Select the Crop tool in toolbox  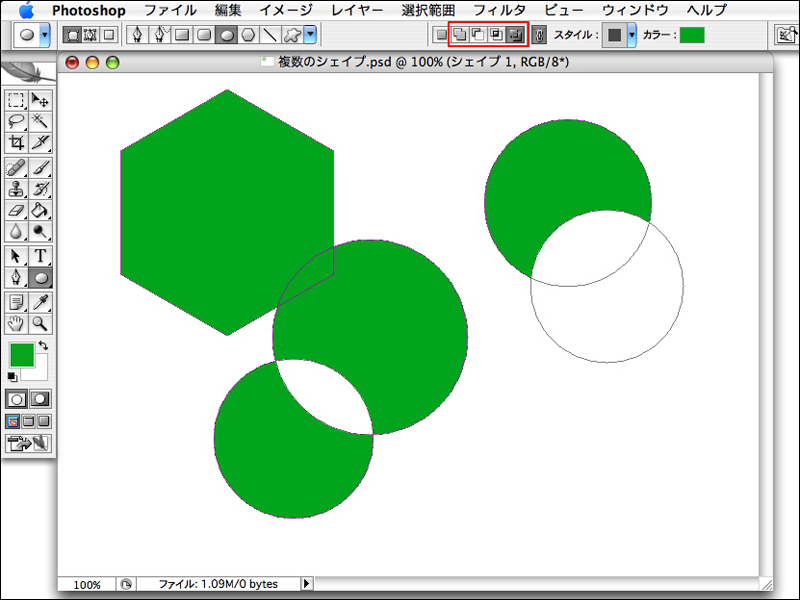pyautogui.click(x=16, y=143)
